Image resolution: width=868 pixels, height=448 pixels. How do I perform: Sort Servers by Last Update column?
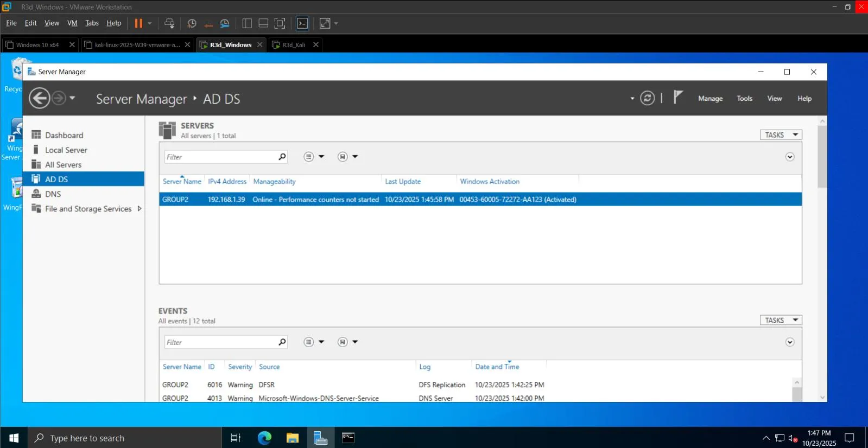(x=403, y=182)
